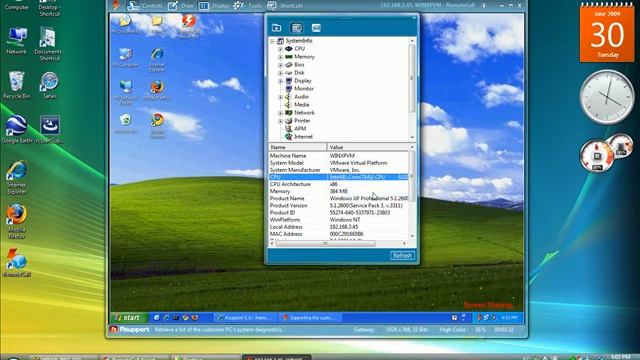Select remote RemoteCall desktop icon with lightning bolt
Viewport: 640px width, 360px height.
tap(189, 26)
